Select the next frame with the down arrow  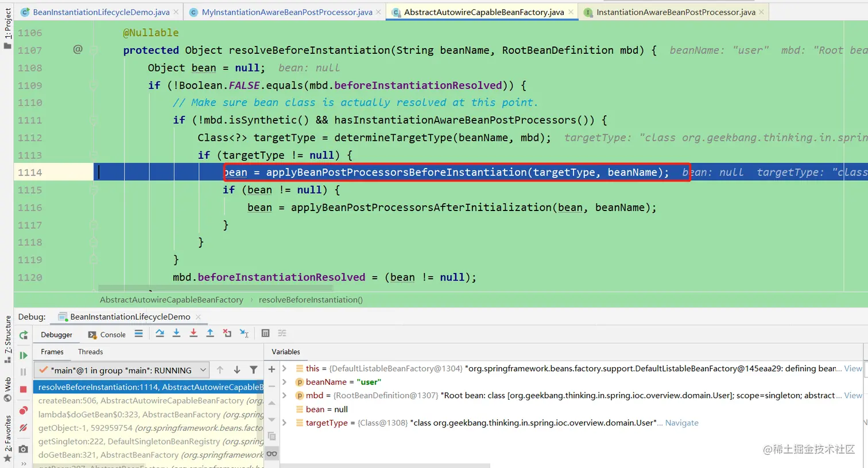(x=237, y=370)
